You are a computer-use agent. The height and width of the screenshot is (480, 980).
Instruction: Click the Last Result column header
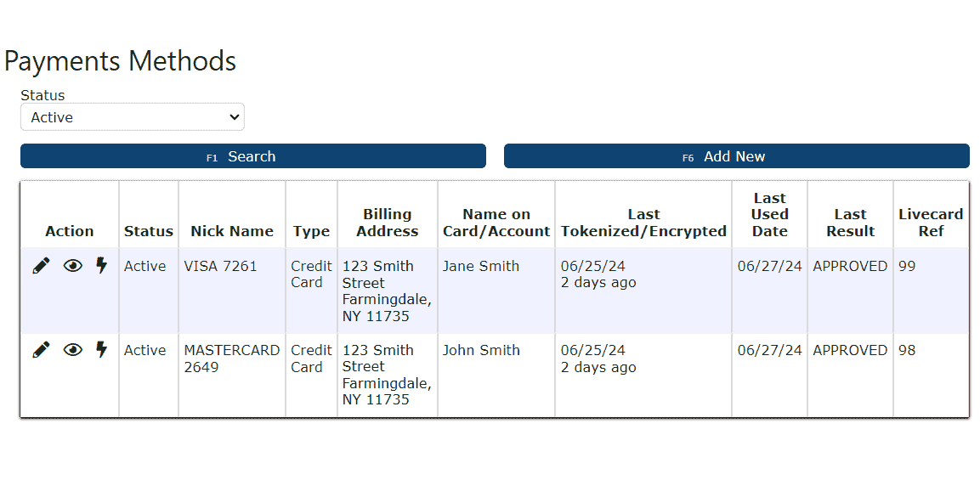(850, 223)
